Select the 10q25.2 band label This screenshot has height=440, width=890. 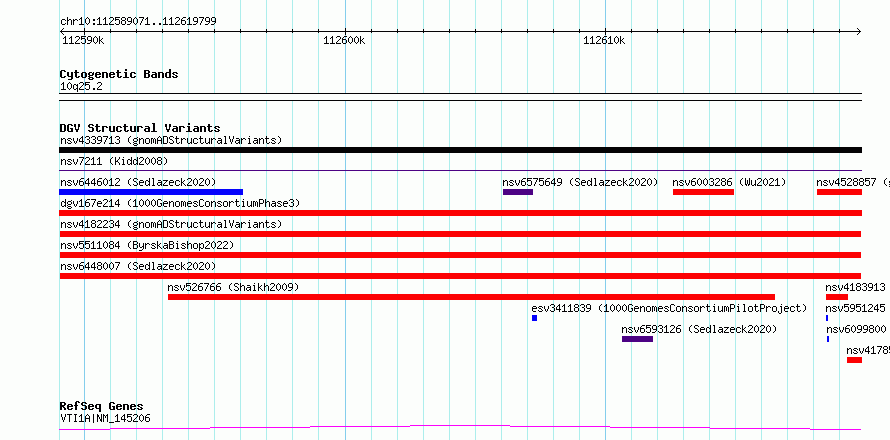81,87
